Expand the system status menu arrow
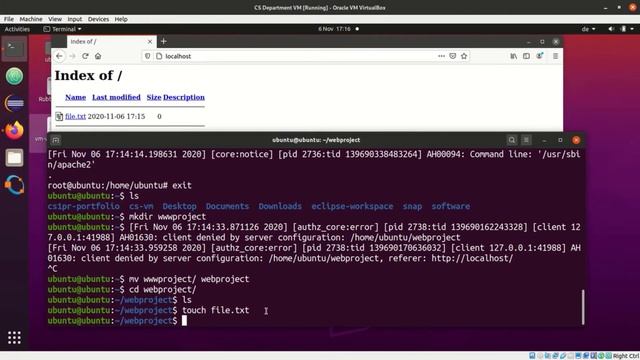Screen dimensions: 640x360 point(632,29)
